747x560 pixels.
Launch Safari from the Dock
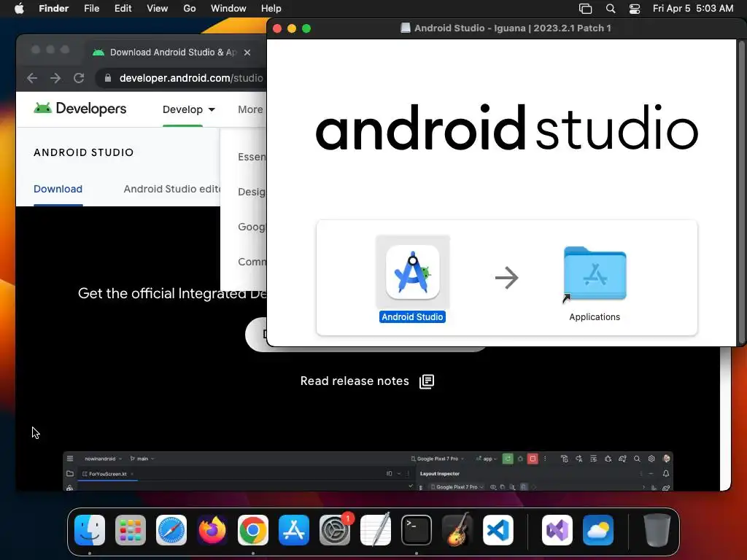171,530
